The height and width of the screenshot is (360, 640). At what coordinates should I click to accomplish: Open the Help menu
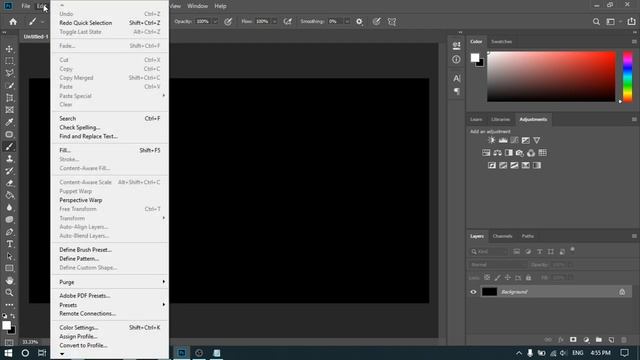(220, 6)
